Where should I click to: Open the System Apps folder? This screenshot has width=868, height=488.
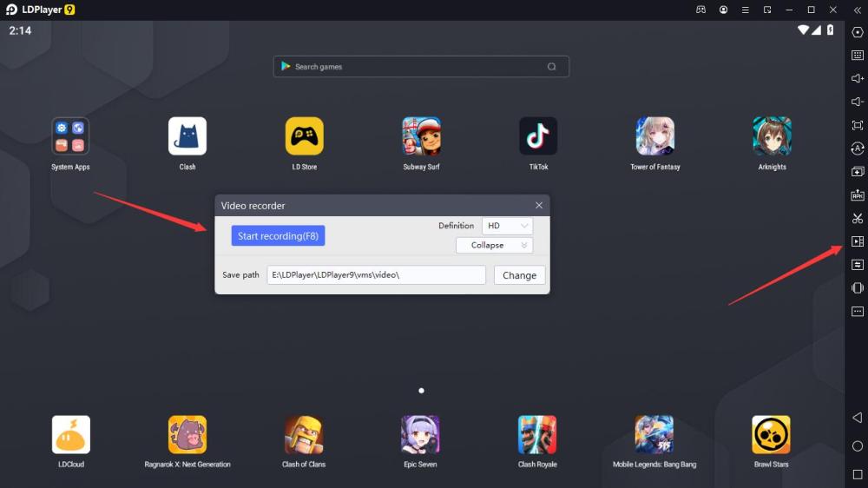click(x=70, y=136)
